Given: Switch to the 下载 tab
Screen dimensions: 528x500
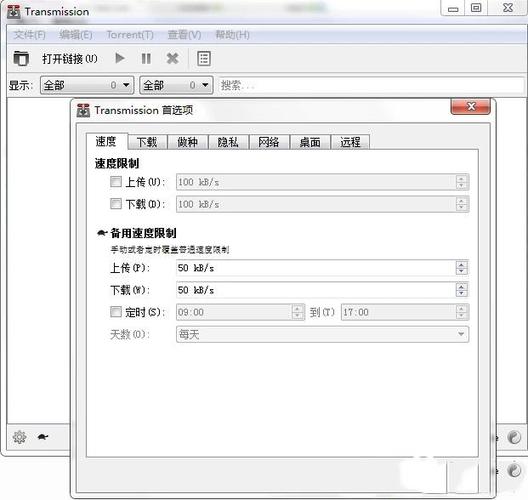Looking at the screenshot, I should click(147, 142).
